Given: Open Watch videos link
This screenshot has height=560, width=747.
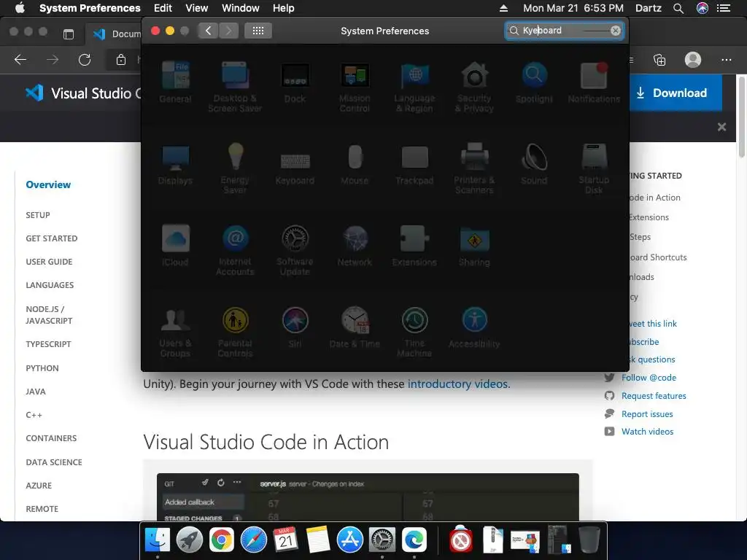Looking at the screenshot, I should click(648, 432).
